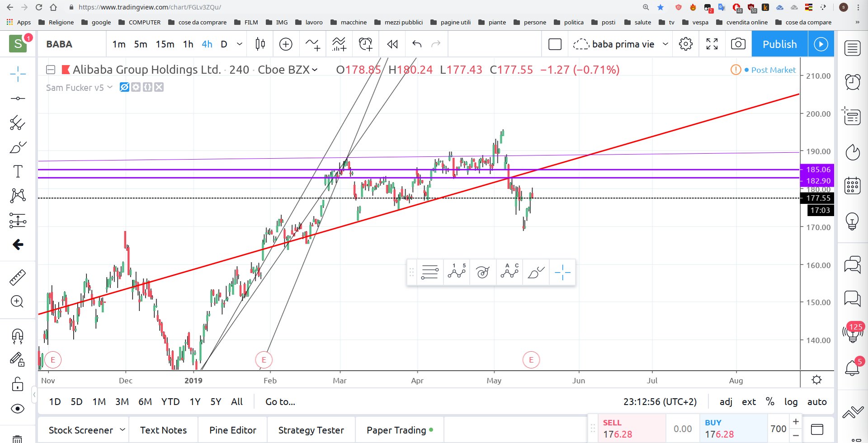Select the ruler measure tool
Image resolution: width=868 pixels, height=443 pixels.
(18, 277)
